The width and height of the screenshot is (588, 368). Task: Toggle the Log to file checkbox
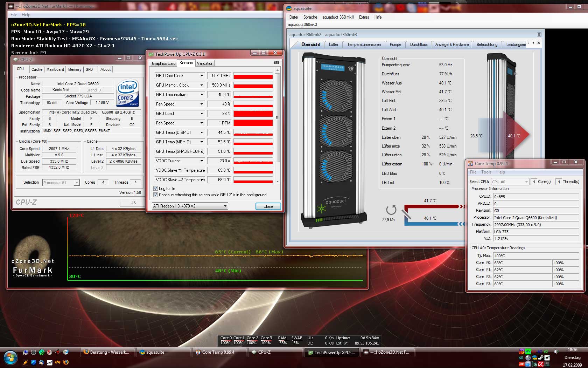click(x=155, y=188)
